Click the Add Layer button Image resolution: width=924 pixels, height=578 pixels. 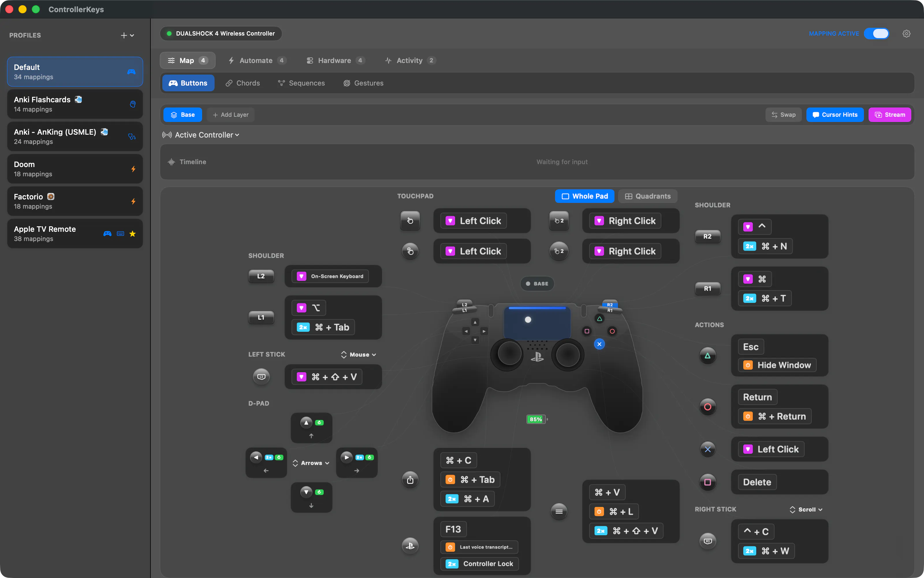click(231, 115)
